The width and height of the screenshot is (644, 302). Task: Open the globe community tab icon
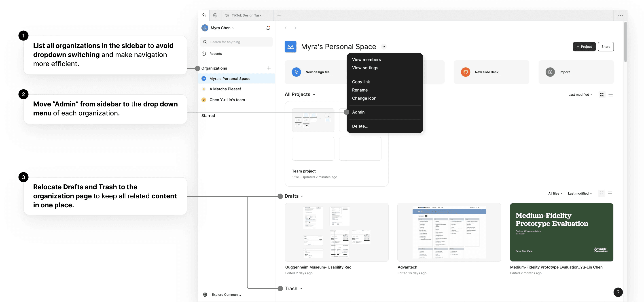coord(215,15)
